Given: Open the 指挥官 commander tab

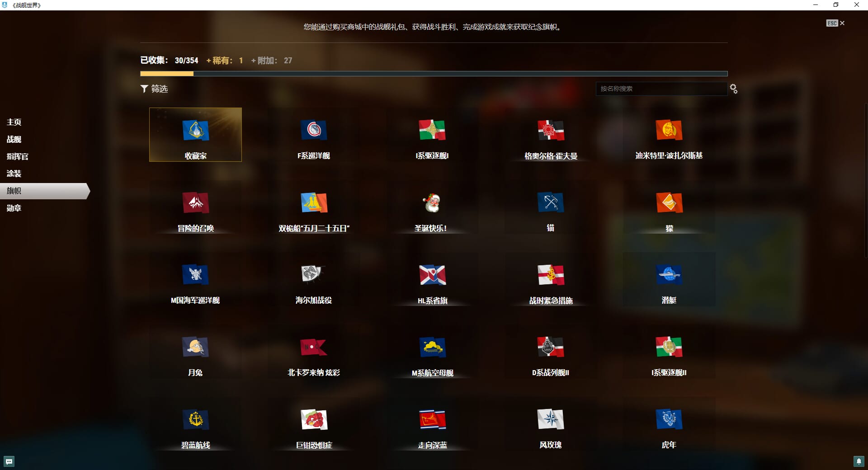Looking at the screenshot, I should click(x=18, y=156).
